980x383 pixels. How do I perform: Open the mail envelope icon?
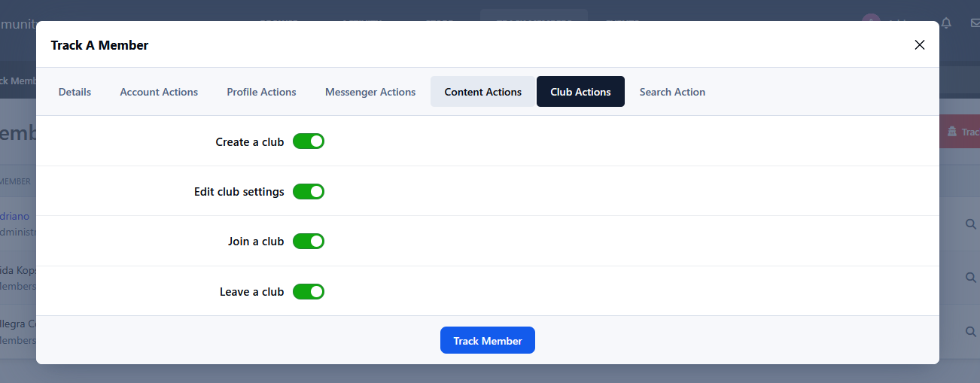[975, 23]
